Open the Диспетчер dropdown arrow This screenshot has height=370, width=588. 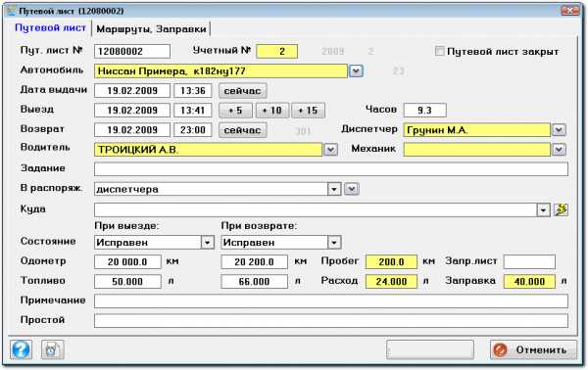coord(559,130)
